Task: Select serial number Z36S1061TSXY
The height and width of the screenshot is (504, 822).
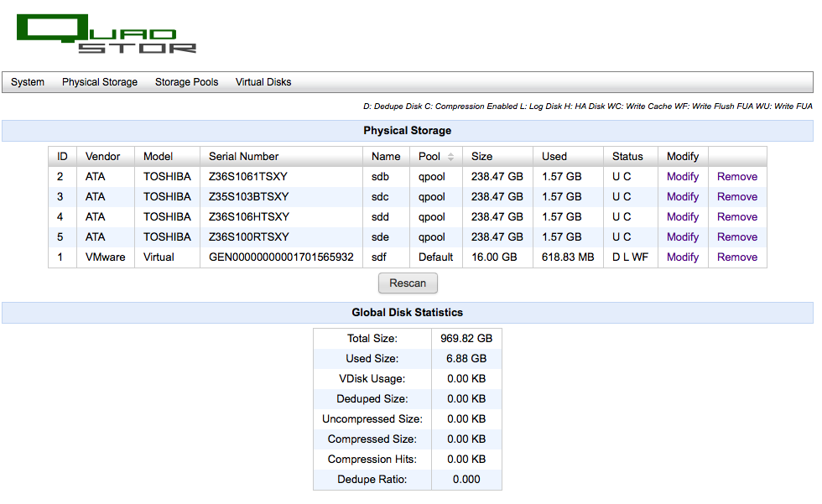Action: [x=248, y=177]
